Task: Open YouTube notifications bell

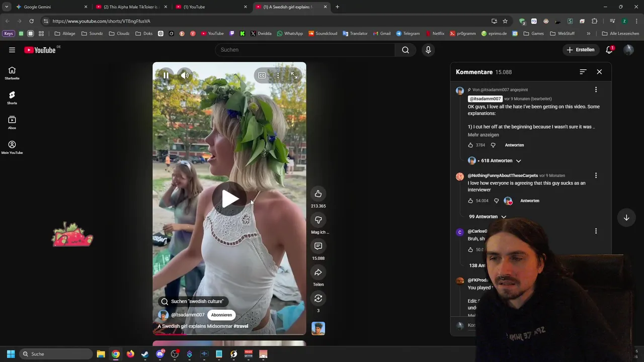Action: tap(609, 50)
